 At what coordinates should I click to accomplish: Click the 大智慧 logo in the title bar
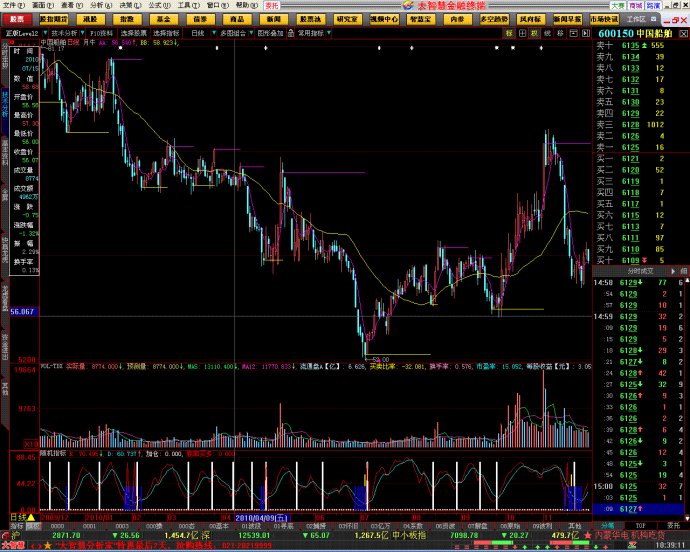pyautogui.click(x=408, y=5)
